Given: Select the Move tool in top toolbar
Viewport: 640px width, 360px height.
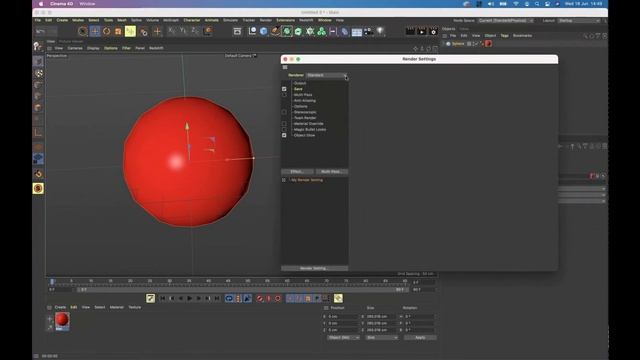Looking at the screenshot, I should [x=95, y=31].
